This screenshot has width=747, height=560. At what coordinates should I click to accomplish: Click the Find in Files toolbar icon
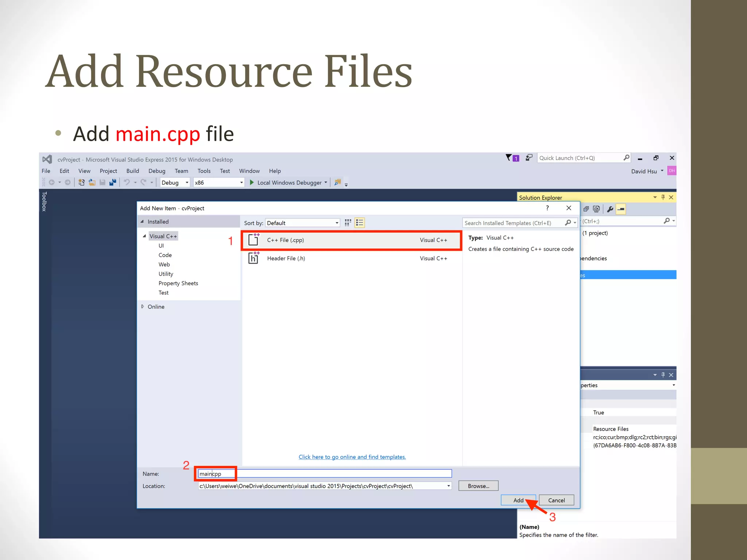[x=338, y=182]
